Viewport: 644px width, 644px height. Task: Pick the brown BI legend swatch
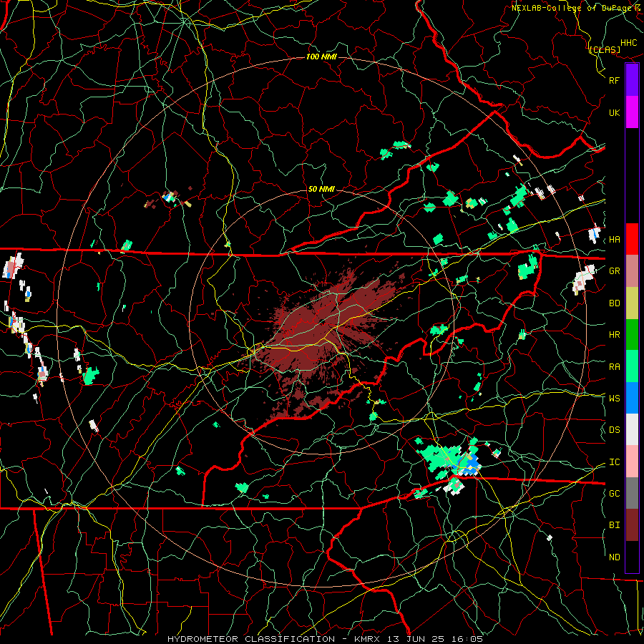click(x=632, y=525)
